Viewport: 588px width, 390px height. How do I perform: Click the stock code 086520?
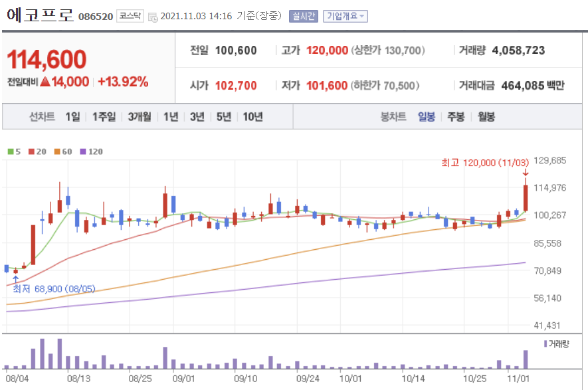pyautogui.click(x=96, y=17)
